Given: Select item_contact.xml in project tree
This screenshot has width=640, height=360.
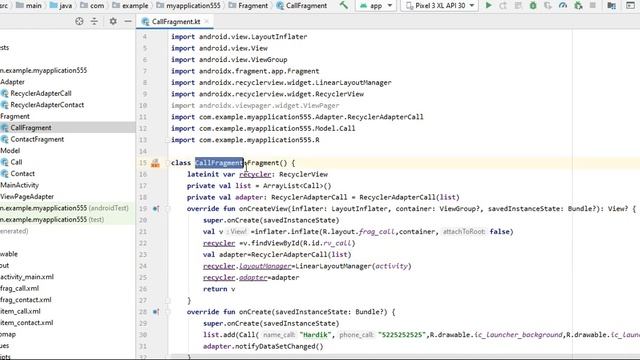Looking at the screenshot, I should click(27, 322).
